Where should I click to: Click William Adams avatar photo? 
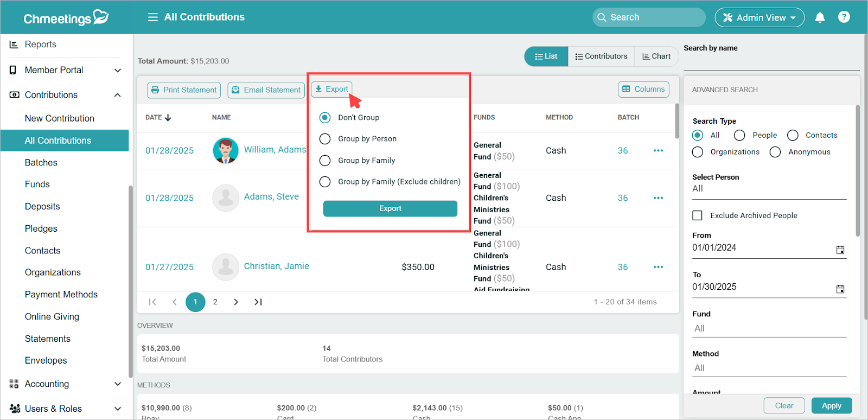pos(226,150)
